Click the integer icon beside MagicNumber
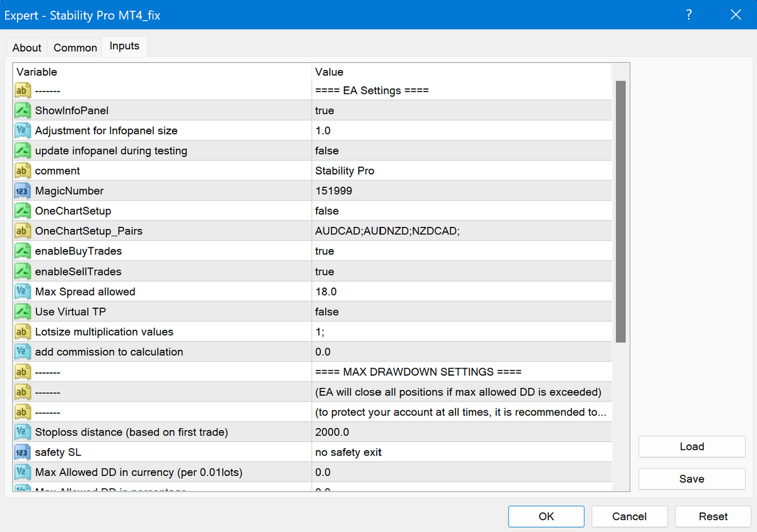757x532 pixels. coord(23,191)
